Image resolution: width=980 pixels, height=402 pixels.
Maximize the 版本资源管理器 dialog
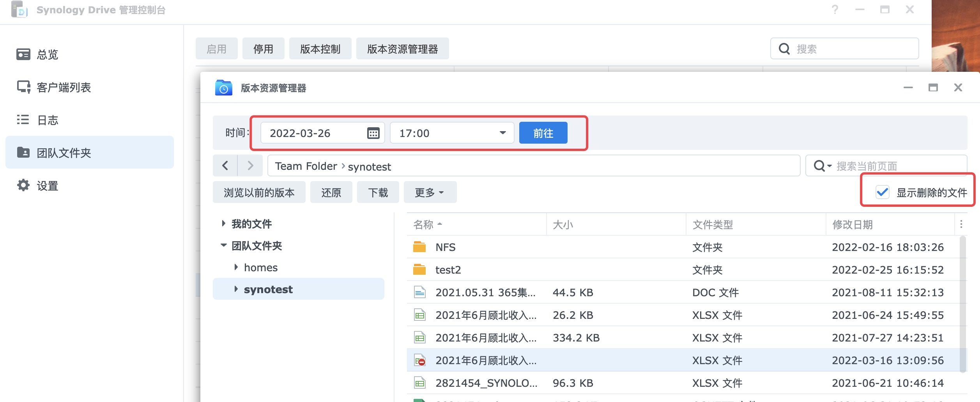[x=933, y=87]
